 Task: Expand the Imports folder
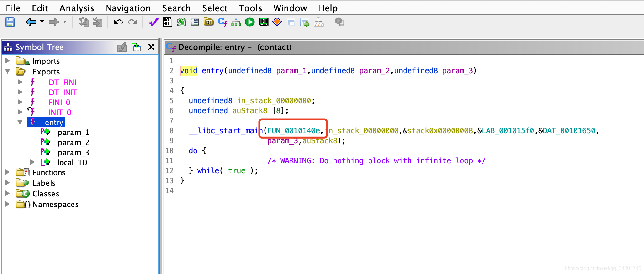(8, 61)
